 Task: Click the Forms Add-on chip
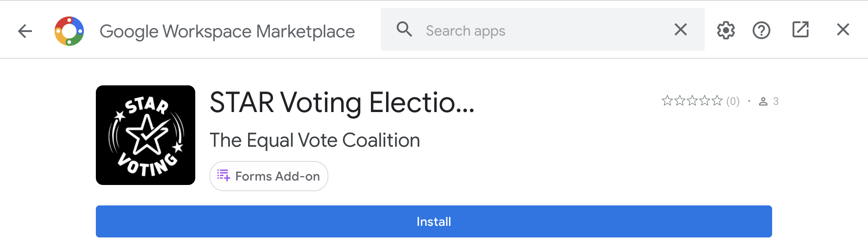click(x=269, y=176)
